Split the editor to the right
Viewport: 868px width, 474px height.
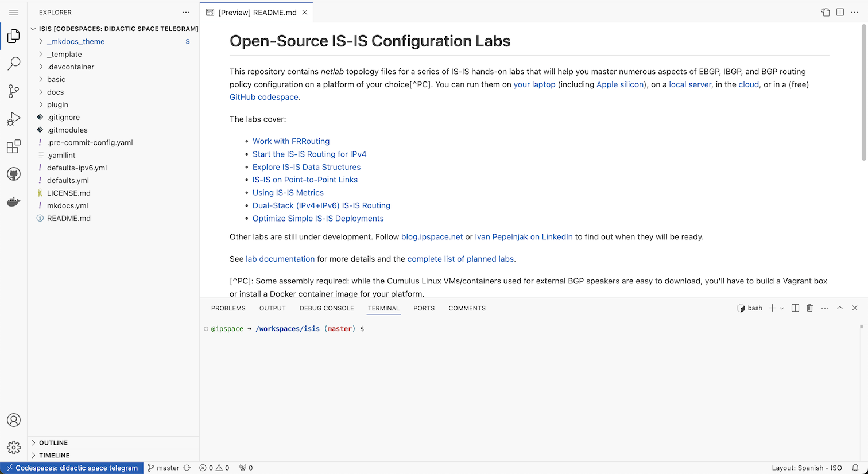(x=840, y=13)
